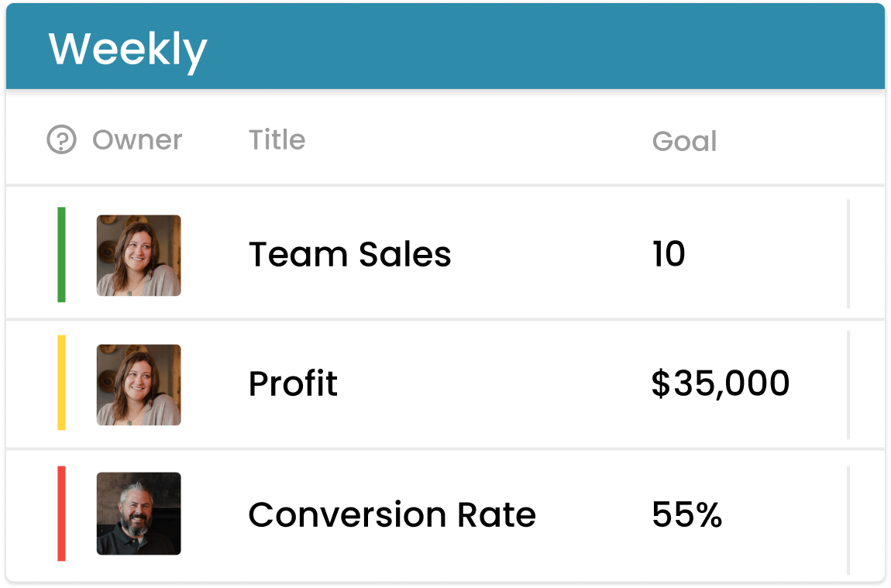Select the $35,000 goal value
Image resolution: width=891 pixels, height=588 pixels.
(x=721, y=384)
